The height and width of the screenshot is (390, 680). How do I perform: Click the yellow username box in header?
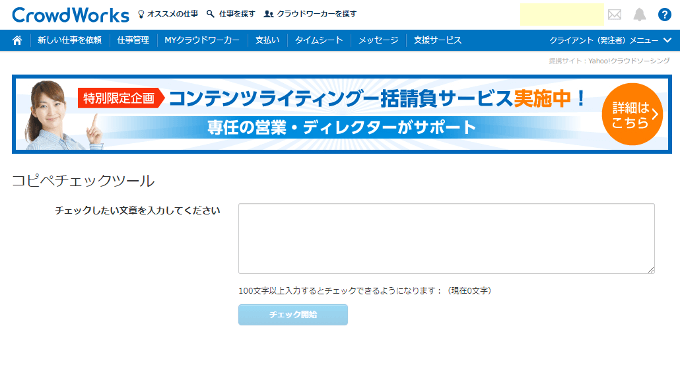(562, 15)
